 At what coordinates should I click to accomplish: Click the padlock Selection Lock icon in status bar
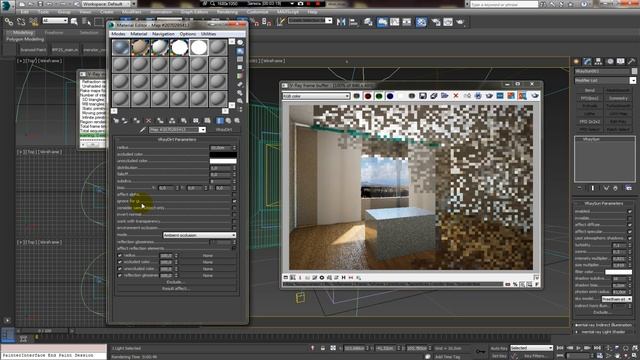(323, 348)
